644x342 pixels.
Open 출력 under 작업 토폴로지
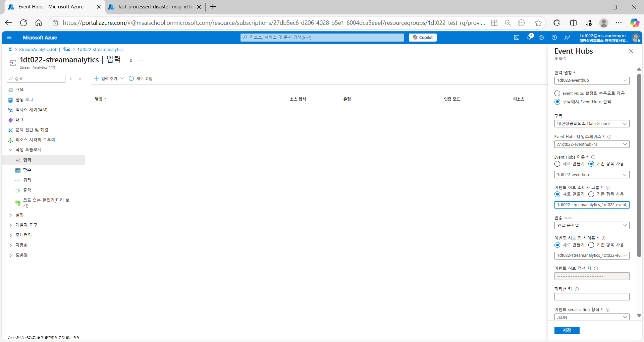(x=27, y=190)
